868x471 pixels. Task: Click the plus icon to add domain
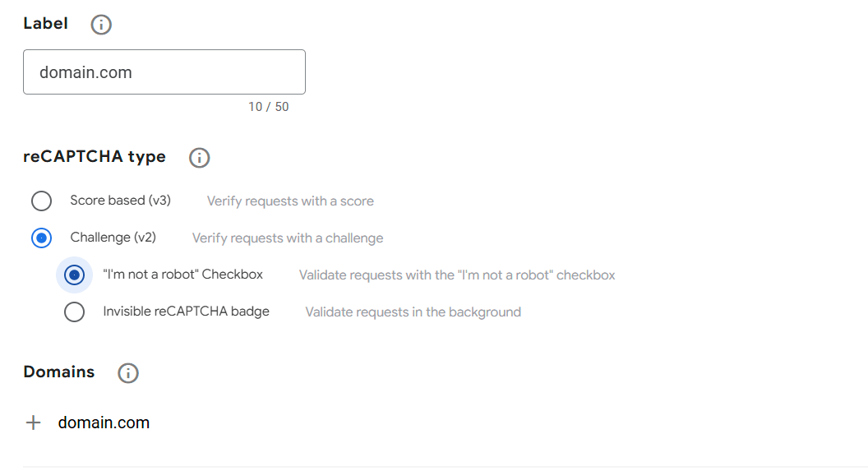point(33,423)
